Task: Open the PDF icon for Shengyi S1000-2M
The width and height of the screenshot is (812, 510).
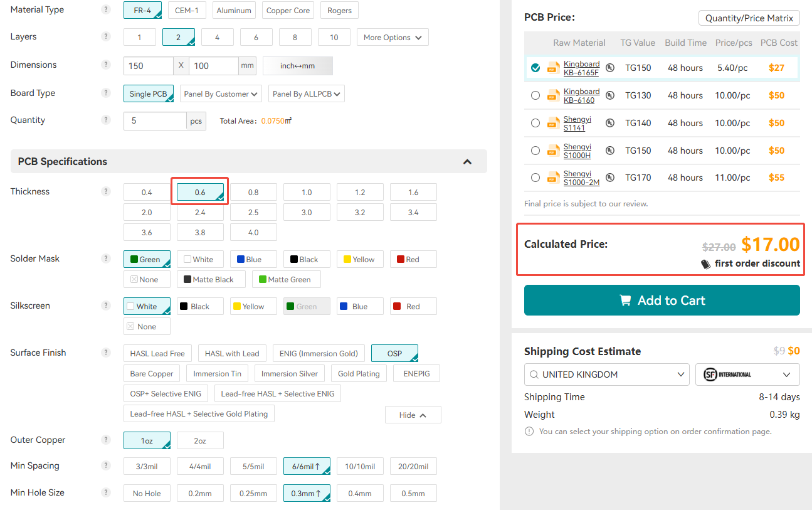Action: tap(553, 178)
